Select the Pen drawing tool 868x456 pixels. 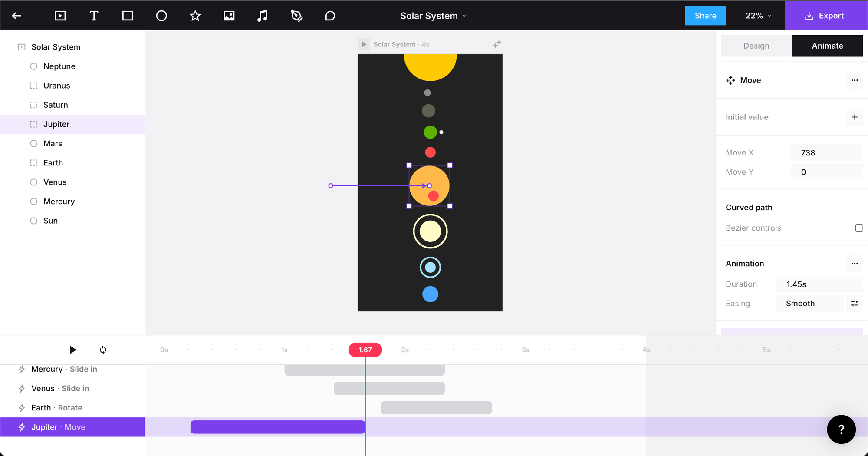[296, 16]
